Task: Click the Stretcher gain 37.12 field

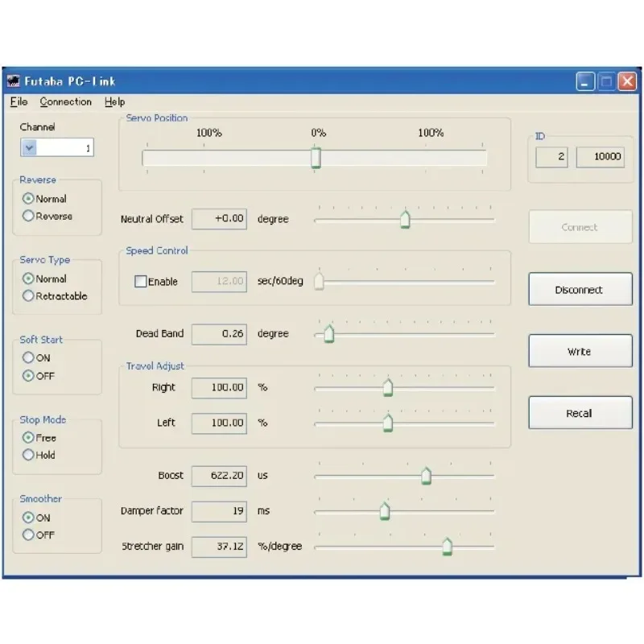Action: coord(219,547)
